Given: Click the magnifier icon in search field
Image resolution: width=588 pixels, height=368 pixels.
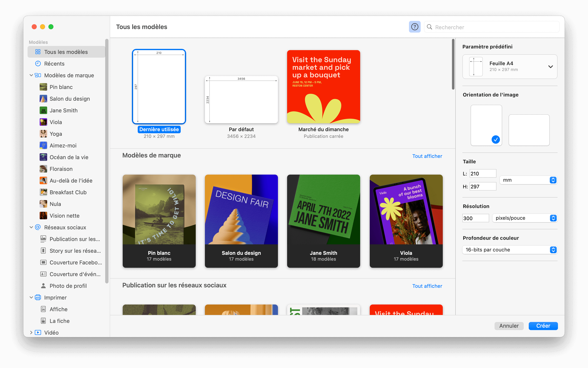Looking at the screenshot, I should click(429, 27).
